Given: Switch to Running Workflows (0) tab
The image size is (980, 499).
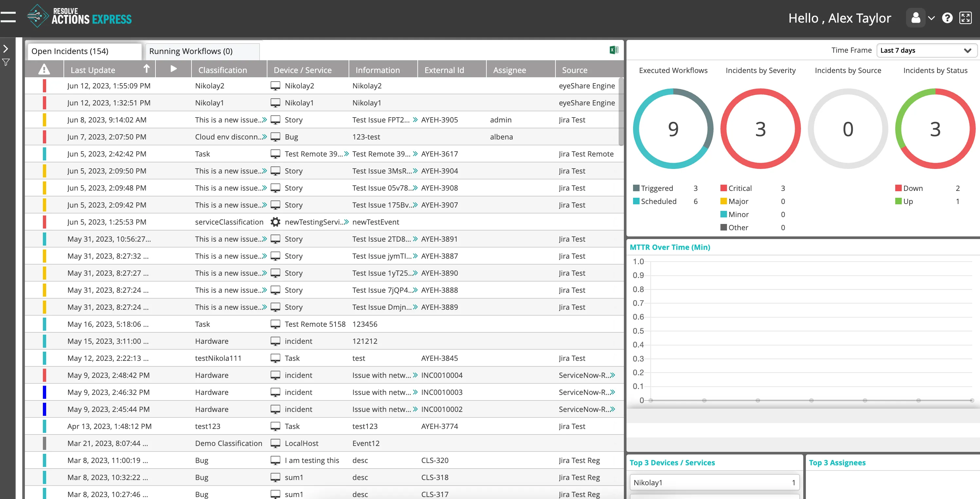Looking at the screenshot, I should click(x=191, y=51).
